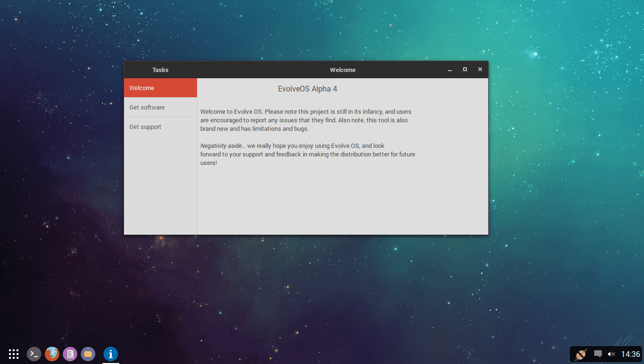Launch the terminal from the panel

click(34, 354)
